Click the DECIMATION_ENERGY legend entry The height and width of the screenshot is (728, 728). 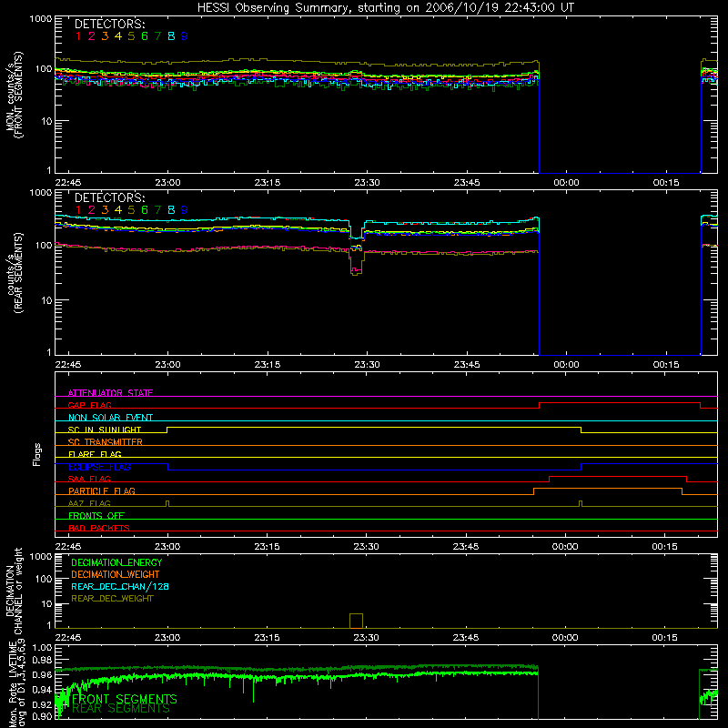tap(116, 562)
